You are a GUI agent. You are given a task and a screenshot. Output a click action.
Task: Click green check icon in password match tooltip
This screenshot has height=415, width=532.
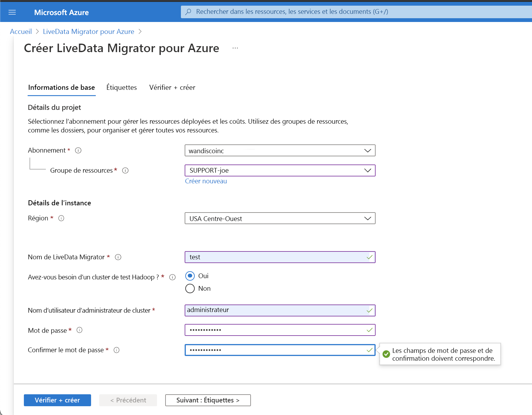point(386,354)
